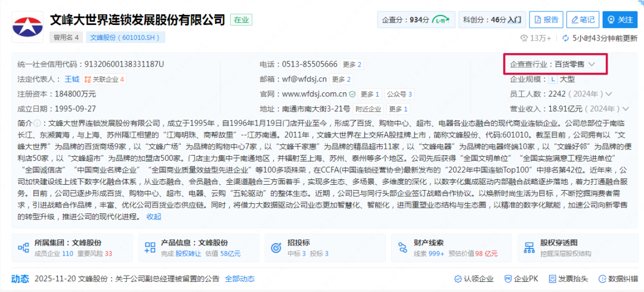The height and width of the screenshot is (292, 644).
Task: Open the 2025-11-20 副总经理被留置 announcement
Action: tap(127, 279)
